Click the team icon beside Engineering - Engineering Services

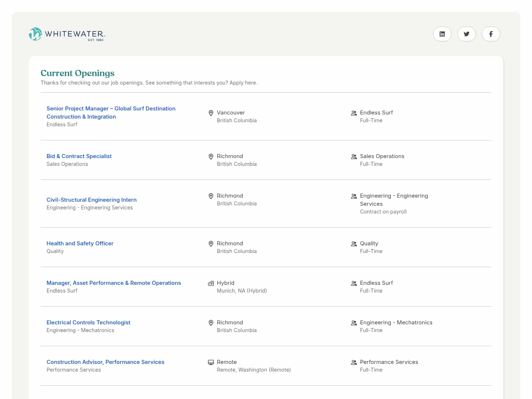[x=354, y=196]
